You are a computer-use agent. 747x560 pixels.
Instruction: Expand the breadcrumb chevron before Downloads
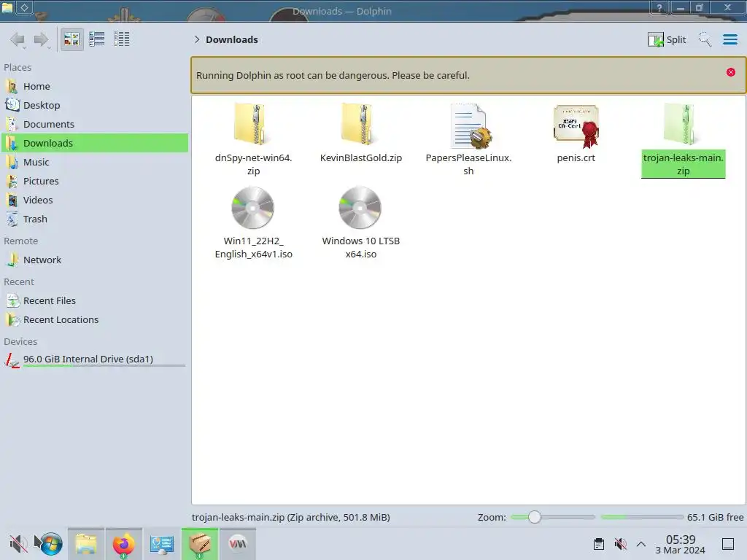[x=197, y=39]
